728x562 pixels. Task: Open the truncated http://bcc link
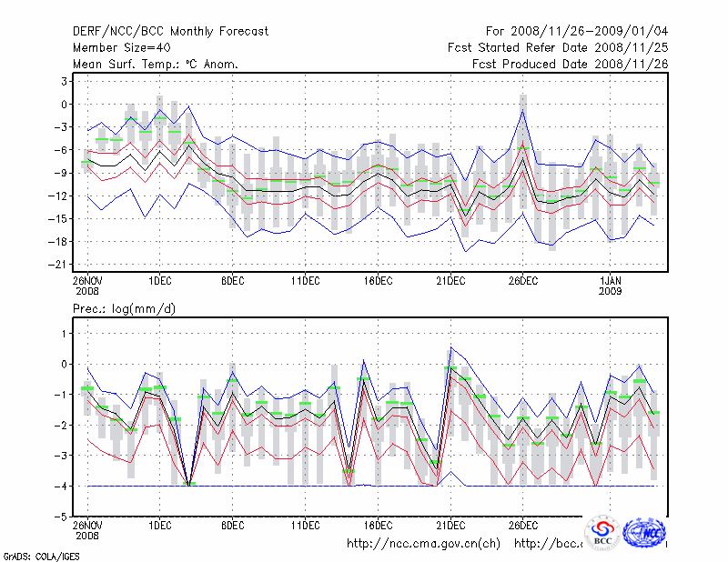tap(548, 544)
